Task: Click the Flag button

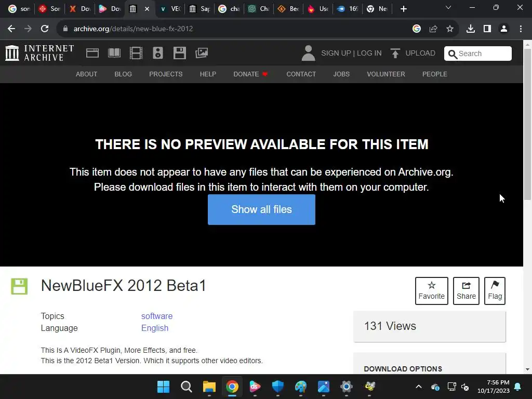Action: (x=495, y=291)
